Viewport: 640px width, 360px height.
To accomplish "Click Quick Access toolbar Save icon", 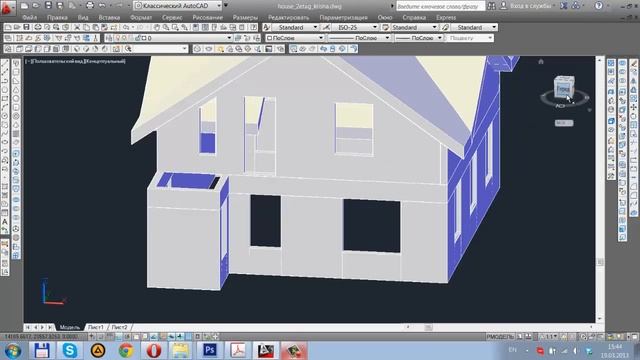I will [48, 6].
